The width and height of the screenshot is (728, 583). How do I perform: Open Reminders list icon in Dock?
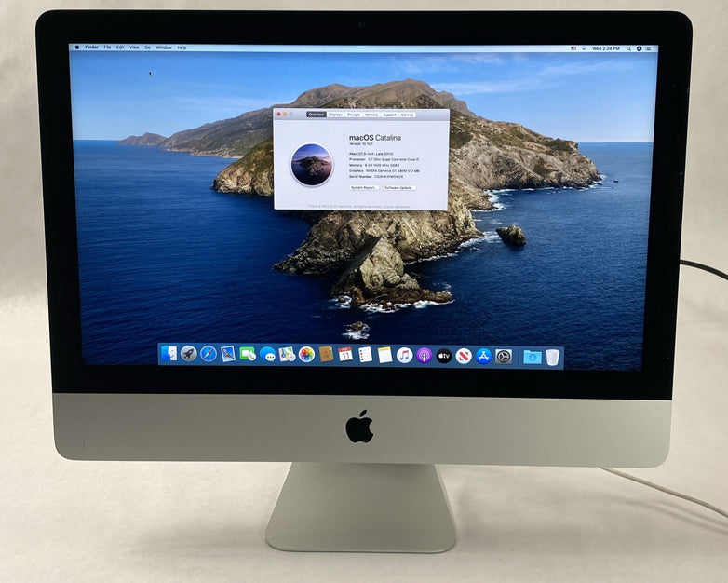pos(365,356)
